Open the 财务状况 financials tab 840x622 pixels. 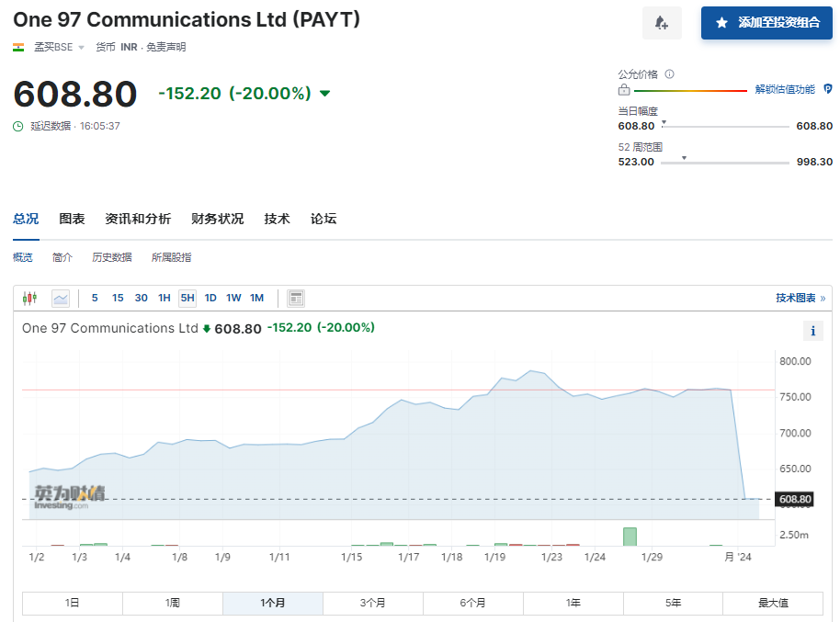pos(217,219)
